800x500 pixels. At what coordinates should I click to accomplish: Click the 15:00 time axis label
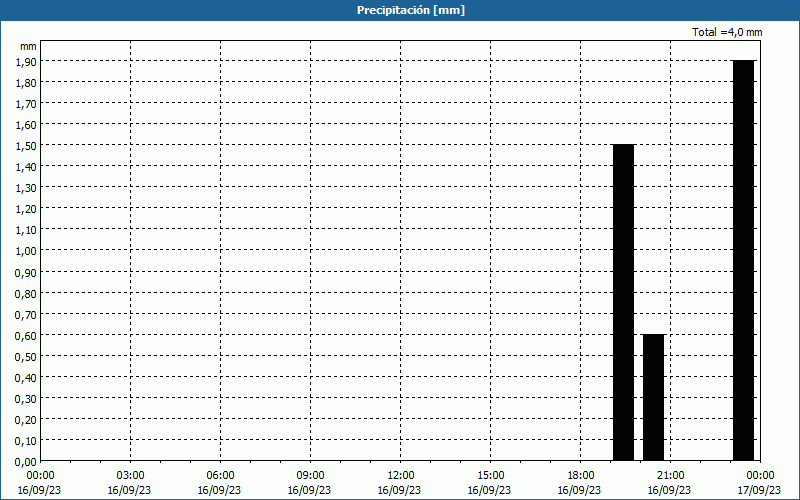pos(490,476)
